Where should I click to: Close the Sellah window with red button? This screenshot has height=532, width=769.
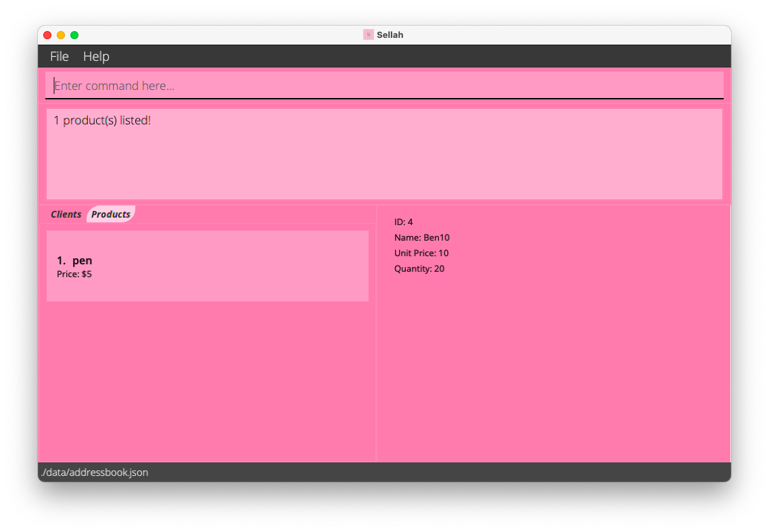tap(47, 35)
